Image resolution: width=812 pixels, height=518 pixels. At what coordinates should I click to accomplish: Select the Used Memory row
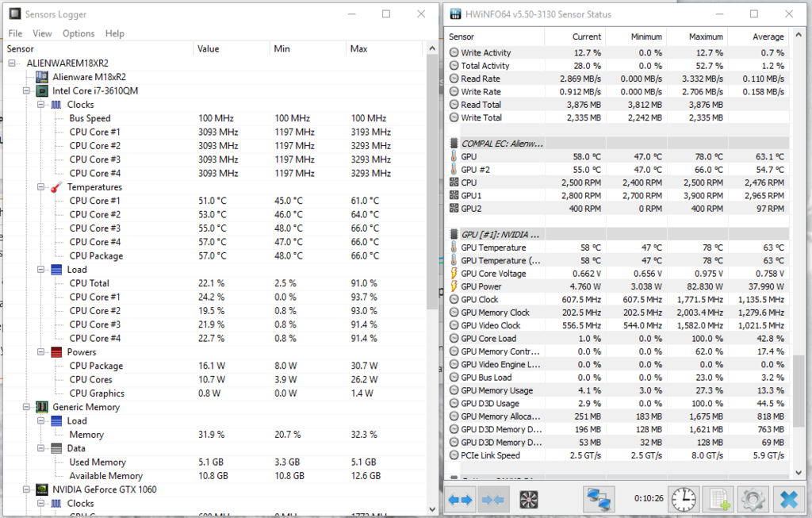(214, 462)
